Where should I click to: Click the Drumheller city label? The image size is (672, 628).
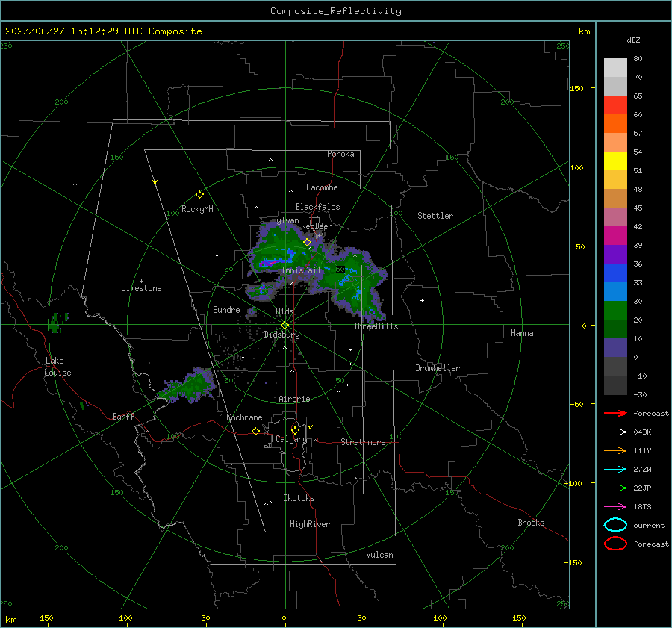click(438, 368)
